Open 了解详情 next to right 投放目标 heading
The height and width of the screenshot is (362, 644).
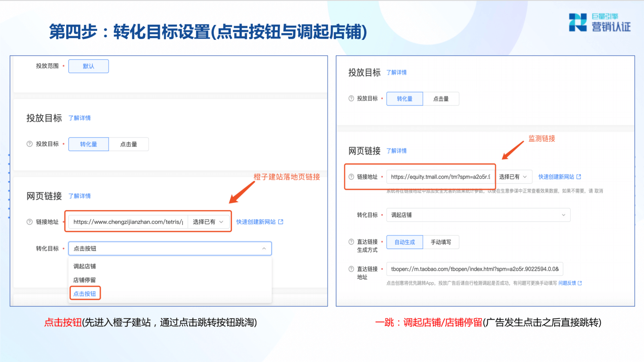tap(396, 72)
